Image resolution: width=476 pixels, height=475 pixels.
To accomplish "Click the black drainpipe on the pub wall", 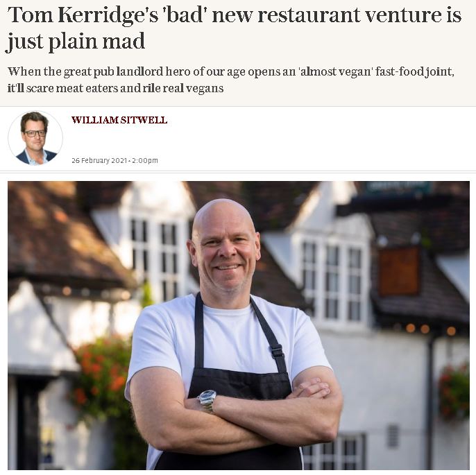I will (x=430, y=404).
